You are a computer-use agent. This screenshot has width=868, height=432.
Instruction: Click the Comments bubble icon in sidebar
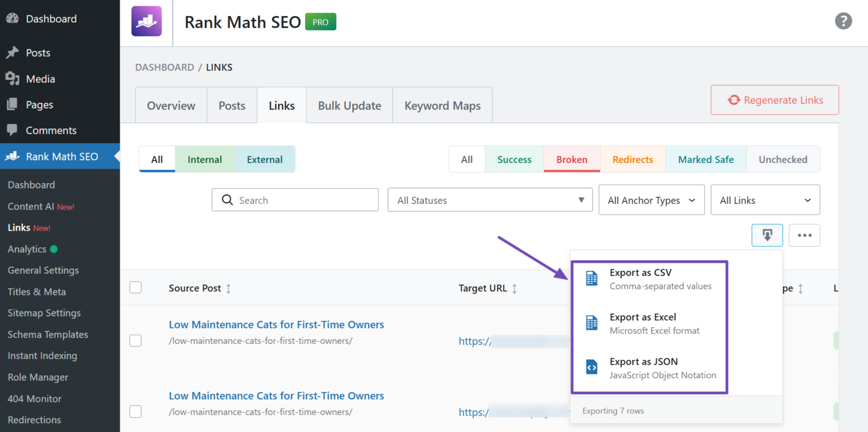click(14, 130)
